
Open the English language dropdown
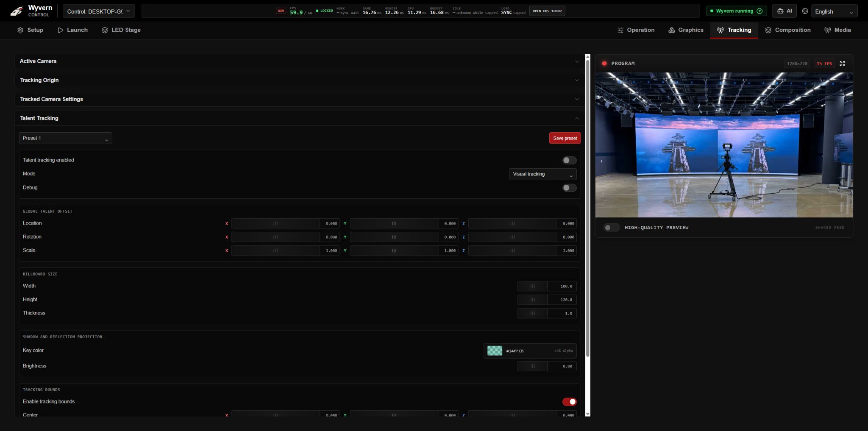point(834,11)
